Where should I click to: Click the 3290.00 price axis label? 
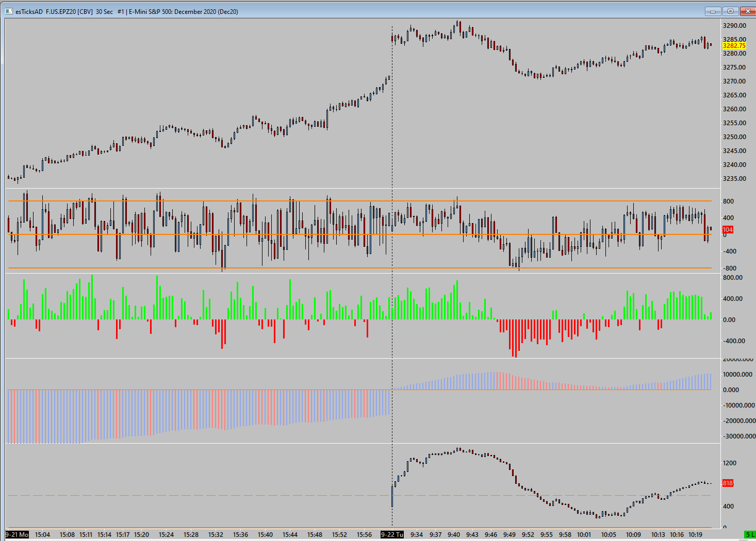click(x=734, y=26)
